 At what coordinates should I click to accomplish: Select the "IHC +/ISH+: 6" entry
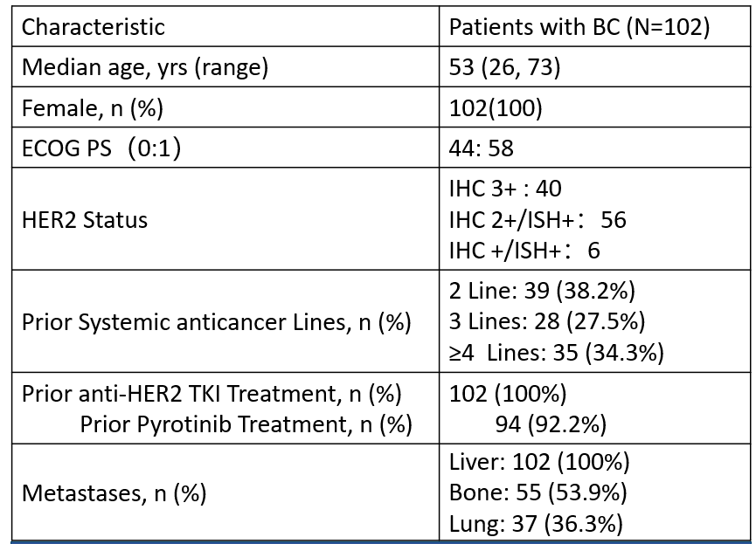point(524,251)
